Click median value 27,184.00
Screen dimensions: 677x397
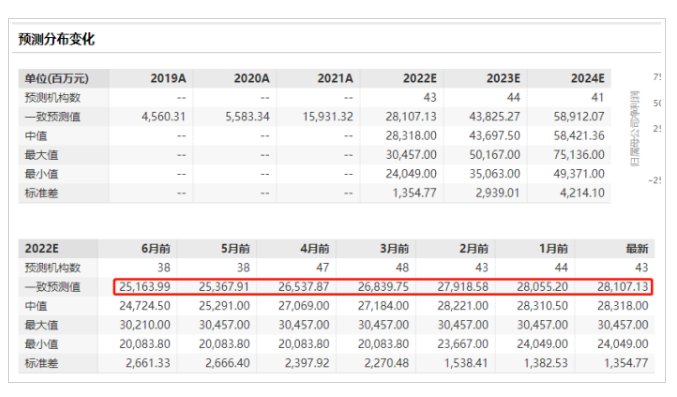[x=383, y=306]
